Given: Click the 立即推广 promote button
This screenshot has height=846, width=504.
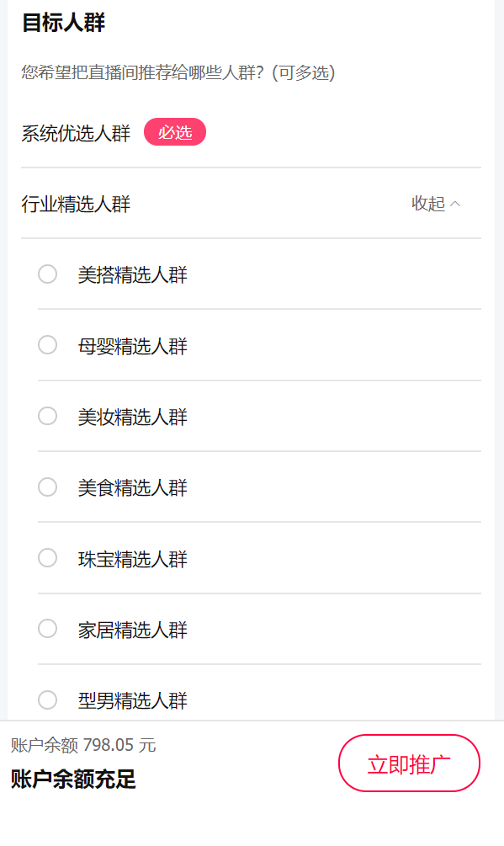Looking at the screenshot, I should (x=409, y=763).
